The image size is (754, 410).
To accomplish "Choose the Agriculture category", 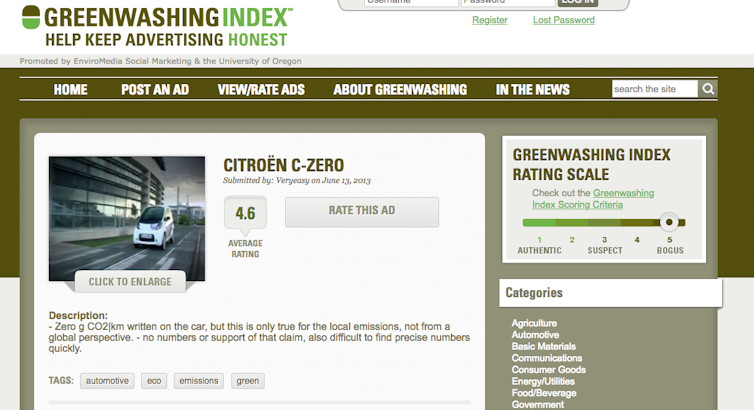I will pyautogui.click(x=534, y=323).
